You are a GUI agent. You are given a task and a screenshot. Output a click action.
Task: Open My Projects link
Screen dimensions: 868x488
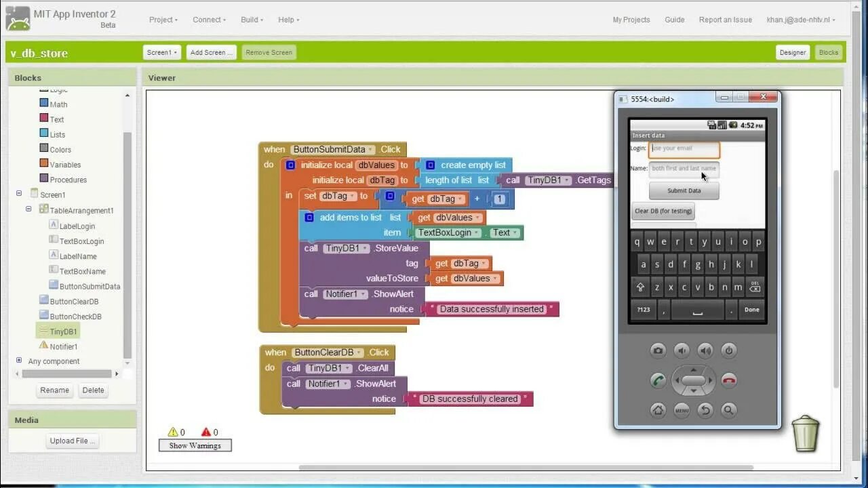pos(631,20)
